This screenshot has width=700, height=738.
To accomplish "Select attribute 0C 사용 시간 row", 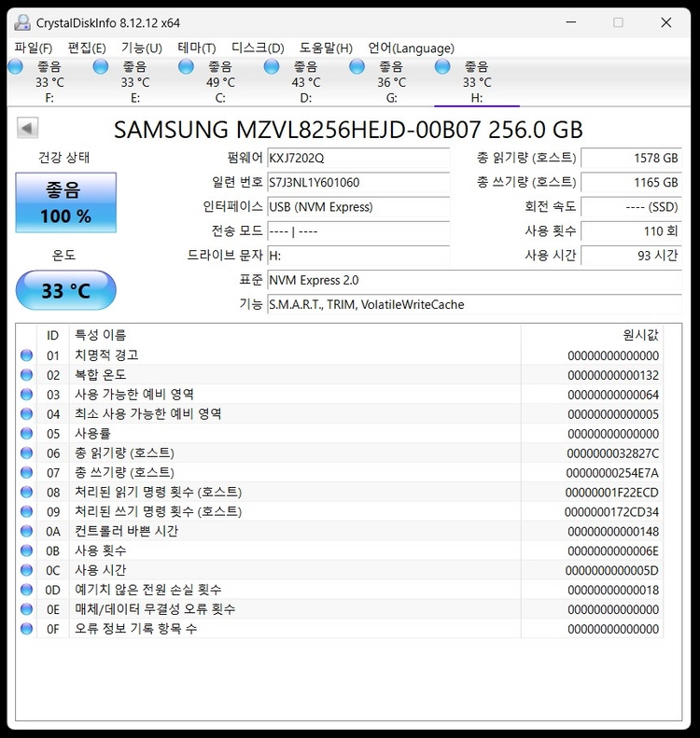I will point(340,570).
